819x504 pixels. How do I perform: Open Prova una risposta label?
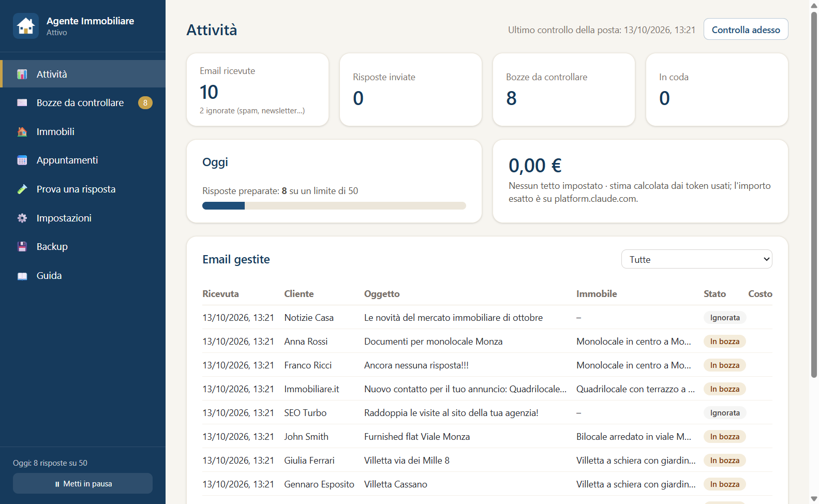76,189
